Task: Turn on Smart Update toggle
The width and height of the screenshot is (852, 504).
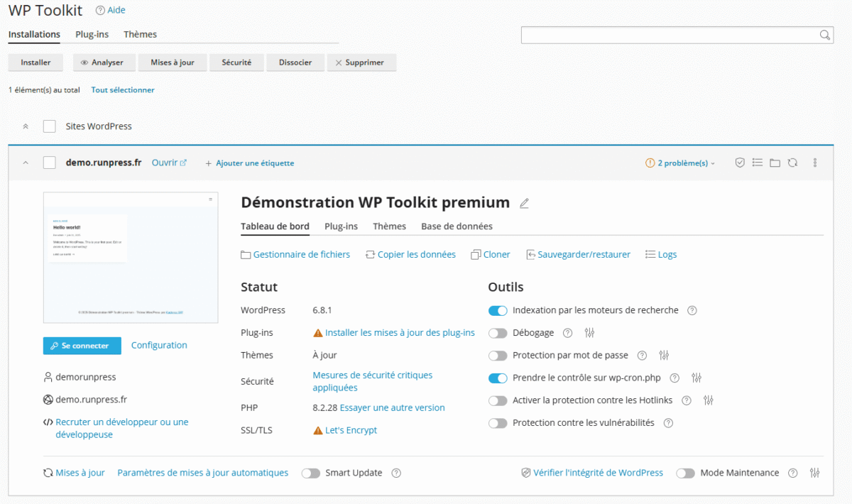Action: 311,473
